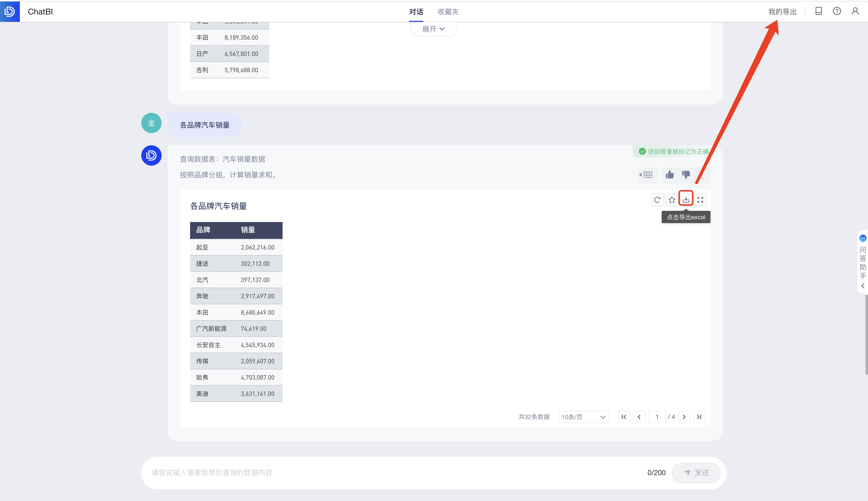Toggle thumbs up on the answer
This screenshot has width=868, height=501.
[x=670, y=175]
